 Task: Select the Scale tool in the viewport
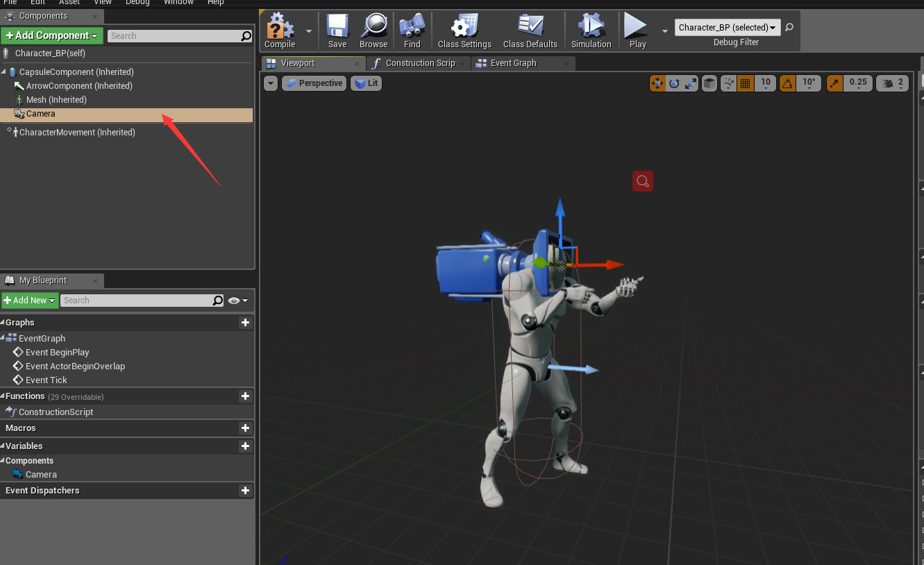tap(690, 83)
